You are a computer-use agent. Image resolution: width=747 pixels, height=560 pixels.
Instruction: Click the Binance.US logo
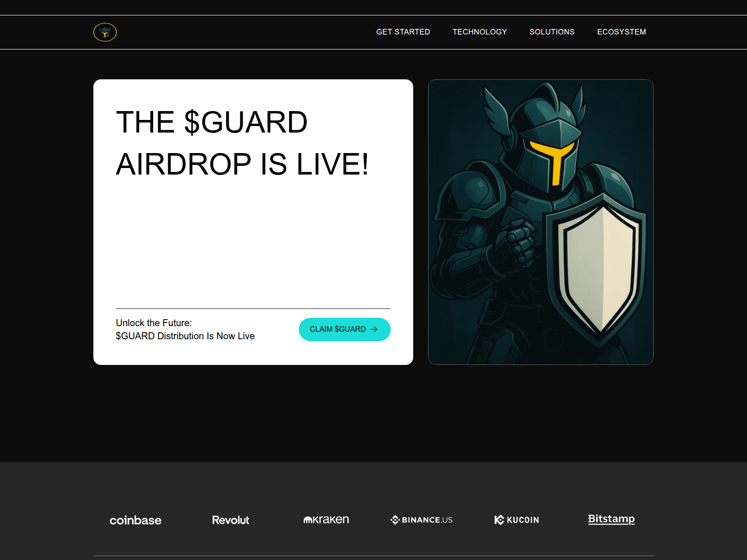422,520
